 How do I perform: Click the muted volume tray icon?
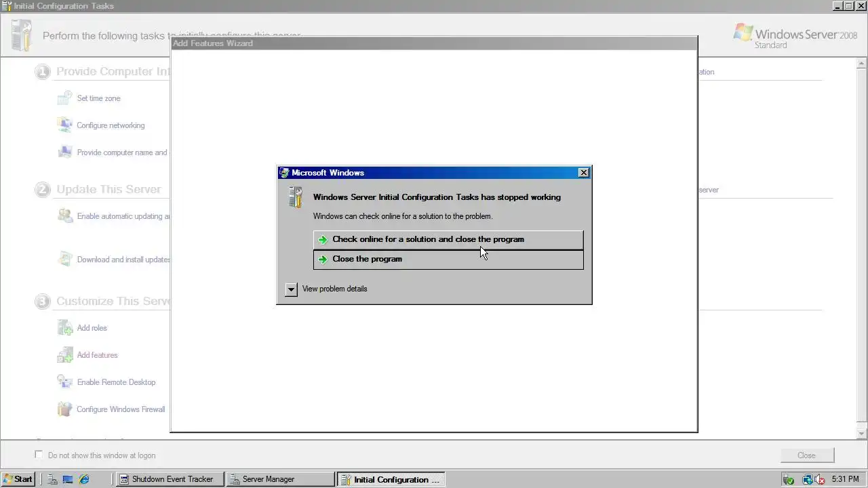tap(820, 479)
